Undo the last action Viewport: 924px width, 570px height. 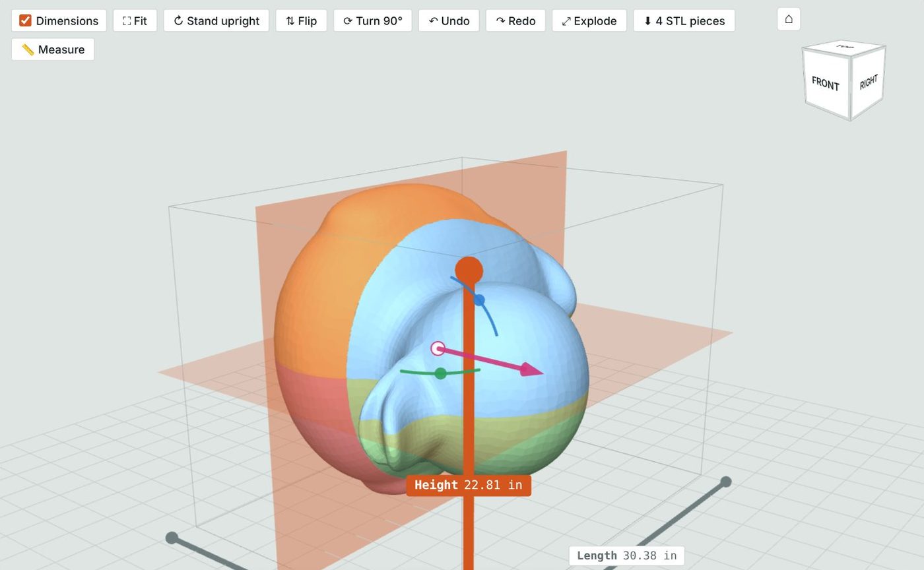[449, 20]
